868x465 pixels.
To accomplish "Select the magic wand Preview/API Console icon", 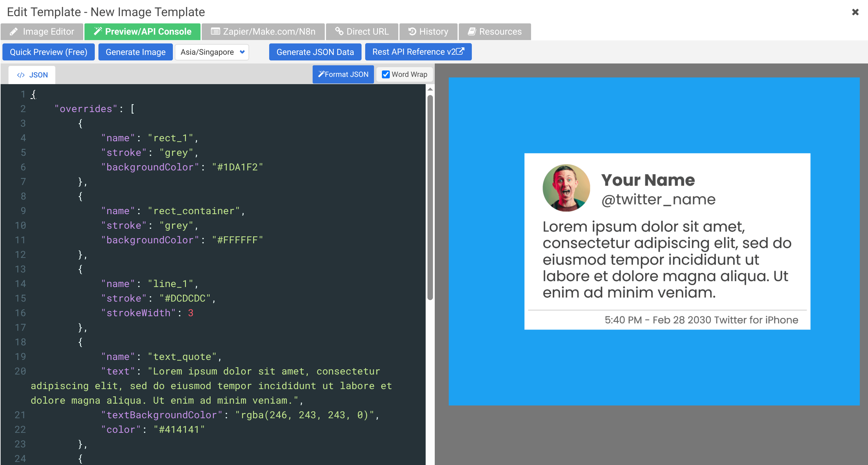I will coord(98,31).
